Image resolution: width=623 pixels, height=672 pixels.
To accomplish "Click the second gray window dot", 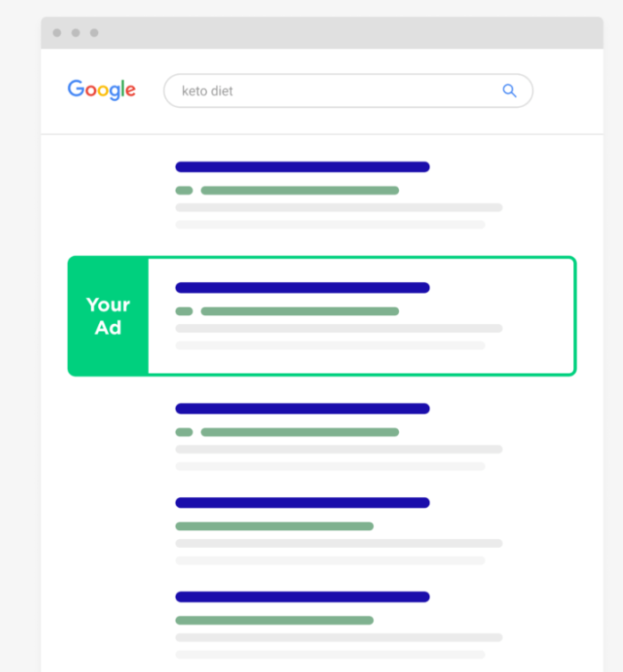I will tap(76, 33).
